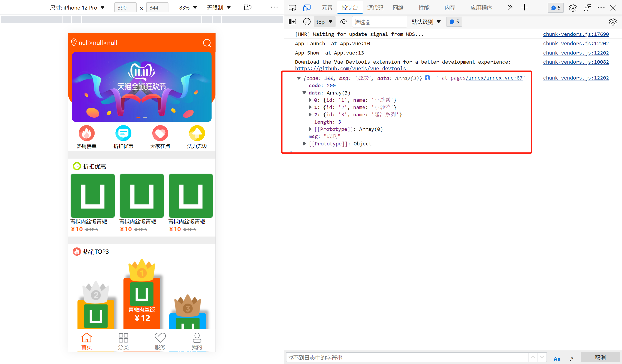
Task: Open device toolbar three-dots options
Action: pyautogui.click(x=274, y=7)
